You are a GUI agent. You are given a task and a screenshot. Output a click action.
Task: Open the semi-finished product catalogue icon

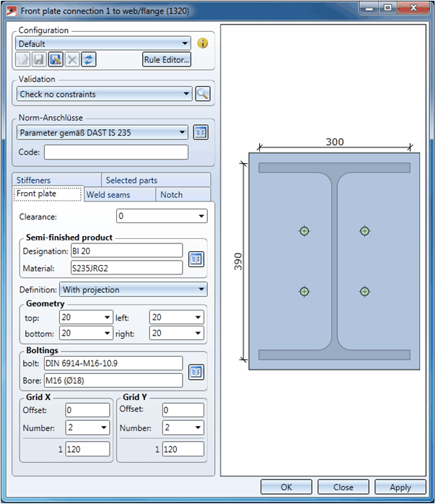pyautogui.click(x=196, y=259)
